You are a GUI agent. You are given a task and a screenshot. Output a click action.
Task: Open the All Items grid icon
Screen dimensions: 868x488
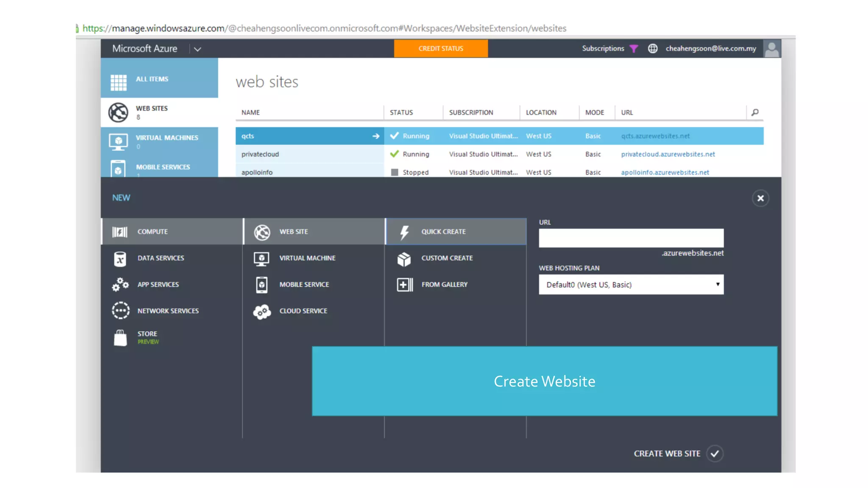tap(118, 82)
